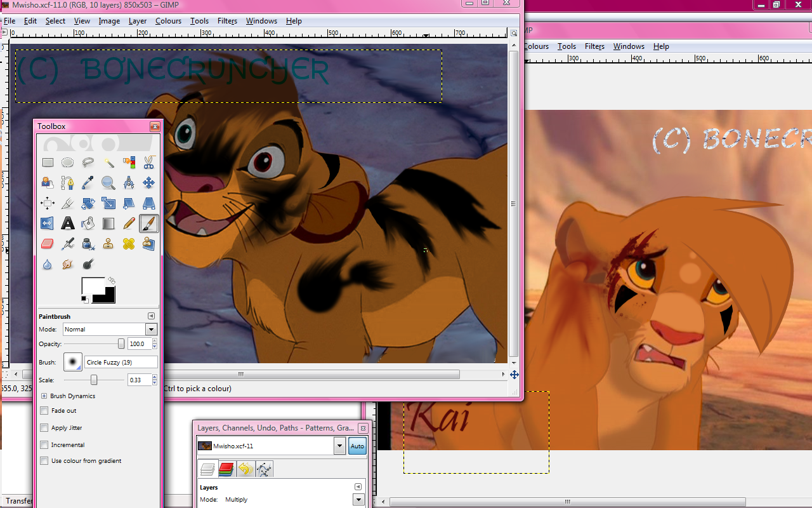Open the Filters menu in Mwisho window
This screenshot has width=812, height=508.
227,21
